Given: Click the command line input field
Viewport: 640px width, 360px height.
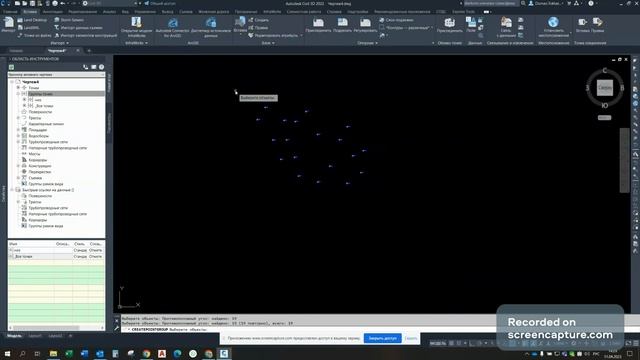Looking at the screenshot, I should point(310,329).
